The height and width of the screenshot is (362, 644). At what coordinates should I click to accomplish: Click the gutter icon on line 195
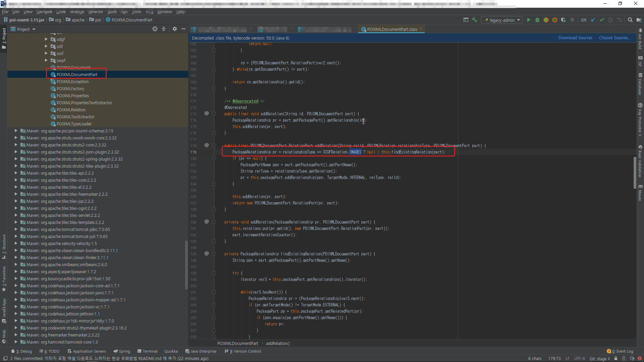207,254
